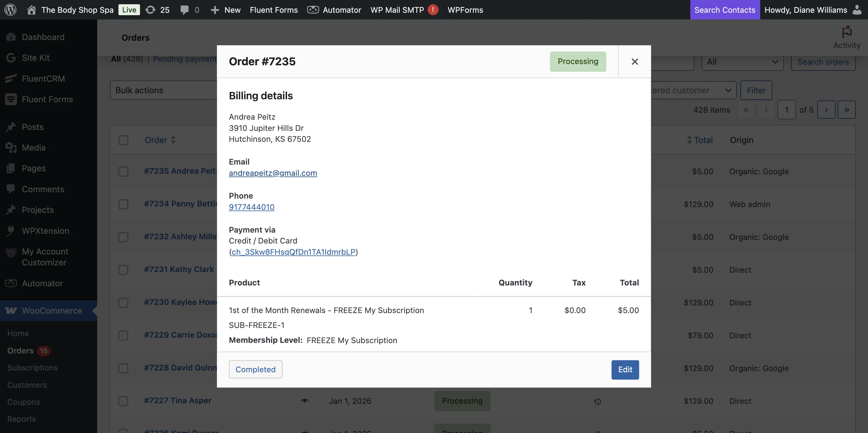This screenshot has height=433, width=868.
Task: Mark order #7235 as Completed
Action: pos(255,369)
